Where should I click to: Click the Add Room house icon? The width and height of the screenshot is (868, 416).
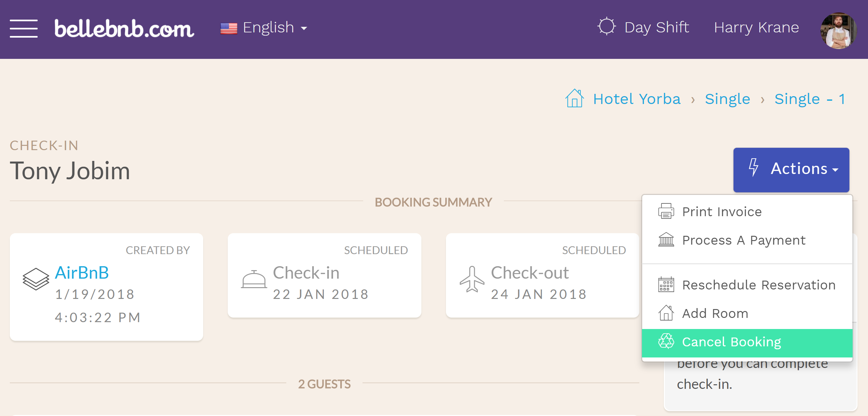click(665, 313)
